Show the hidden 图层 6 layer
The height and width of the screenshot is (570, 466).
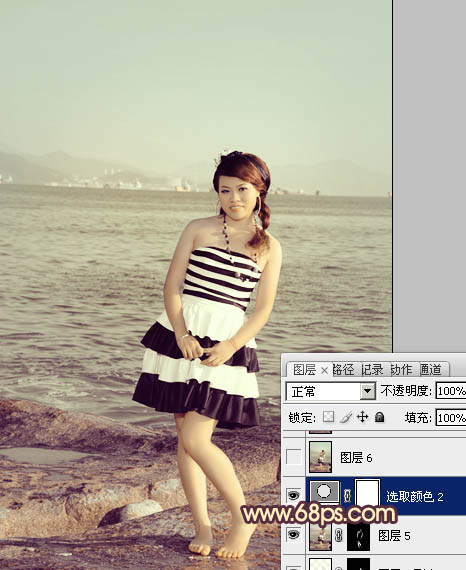point(294,457)
